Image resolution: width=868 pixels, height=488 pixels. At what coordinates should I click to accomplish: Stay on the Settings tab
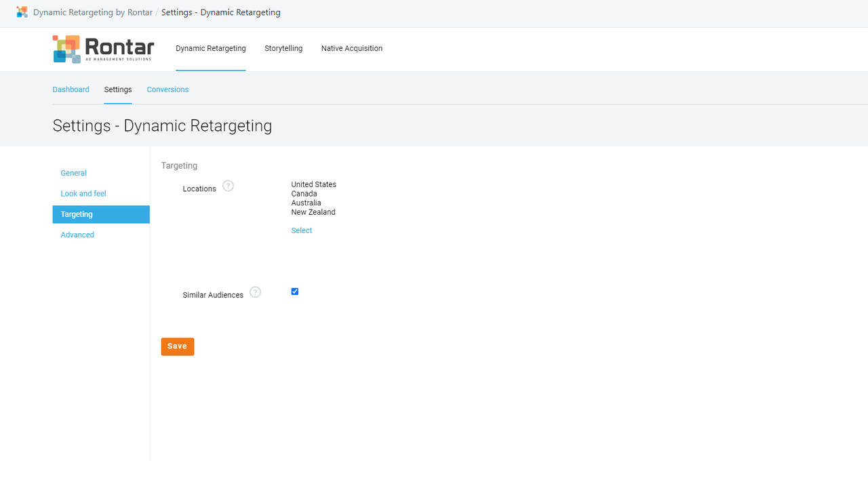(117, 89)
